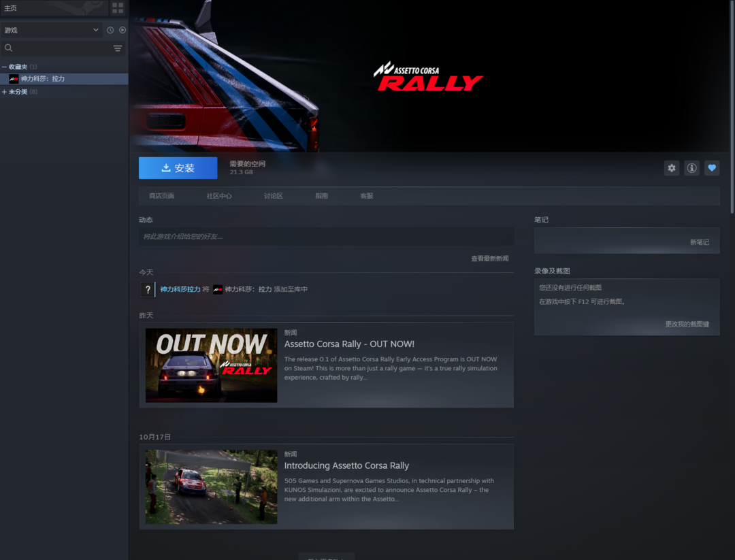Select 神力科莎: 拉力 in the library list
The height and width of the screenshot is (560, 735).
coord(64,79)
